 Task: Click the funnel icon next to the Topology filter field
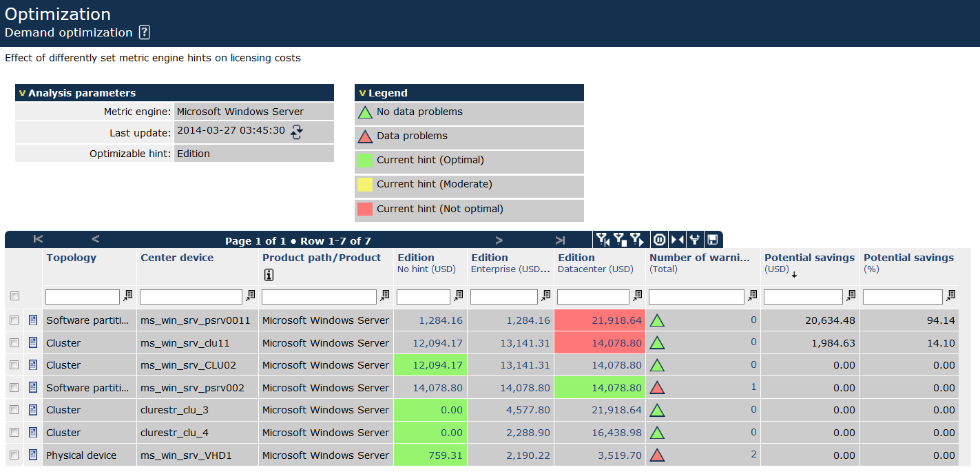click(x=127, y=296)
